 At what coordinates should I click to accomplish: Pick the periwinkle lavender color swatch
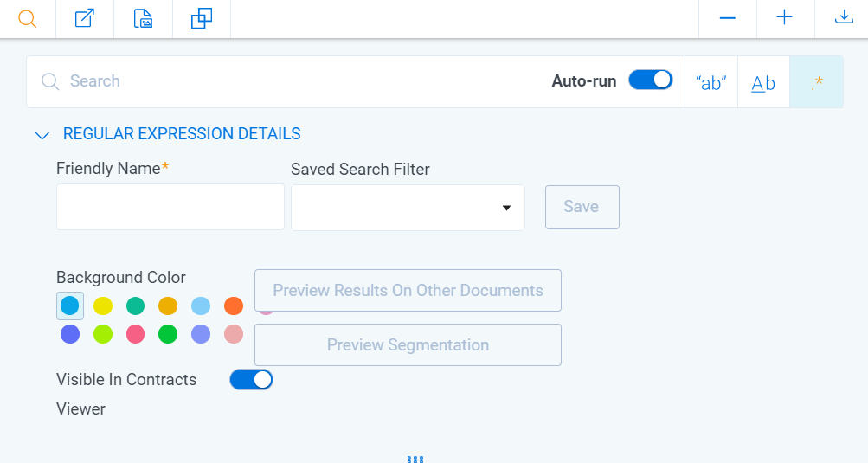[x=201, y=334]
